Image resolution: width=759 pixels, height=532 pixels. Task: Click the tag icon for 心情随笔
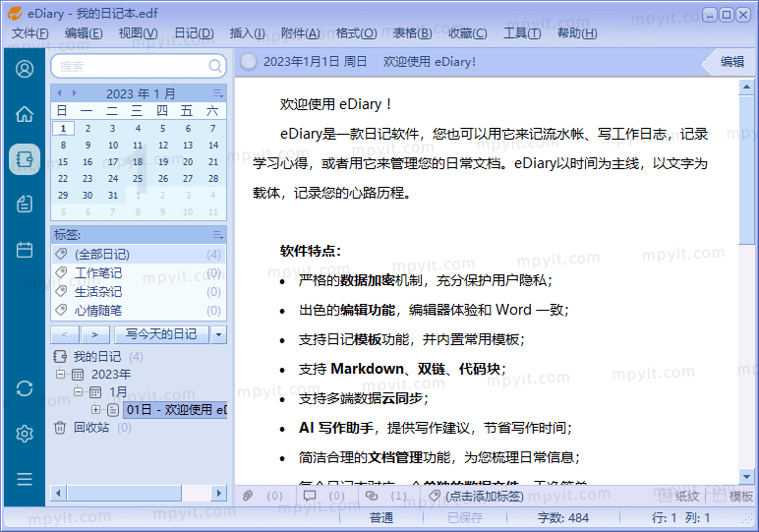pos(61,310)
